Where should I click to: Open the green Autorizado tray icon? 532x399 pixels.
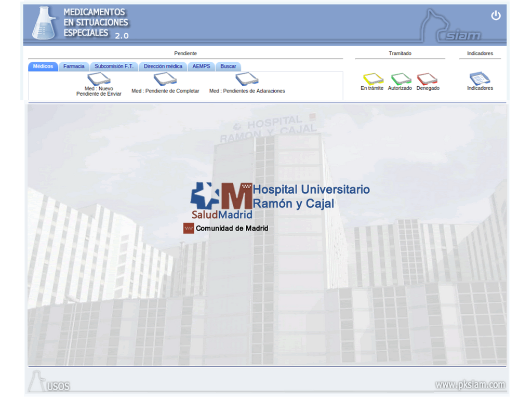click(x=401, y=79)
